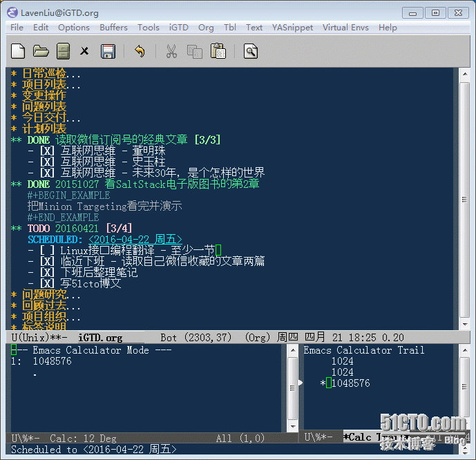Click the [3/3] progress cookie
476x460 pixels.
tap(207, 140)
